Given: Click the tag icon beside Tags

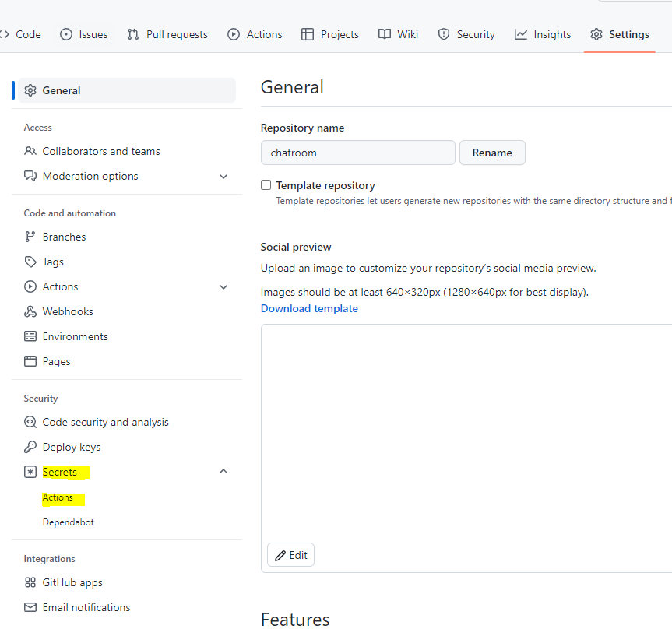Looking at the screenshot, I should (x=30, y=262).
